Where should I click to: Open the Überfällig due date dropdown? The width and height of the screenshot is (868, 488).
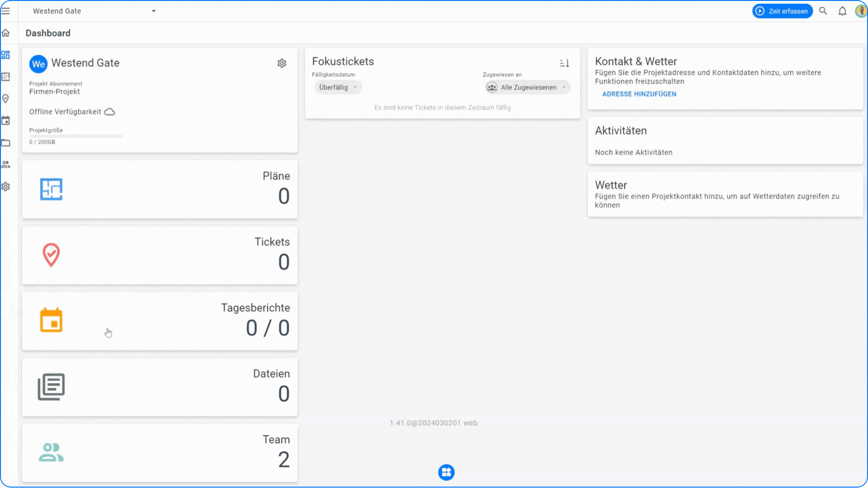(x=338, y=87)
